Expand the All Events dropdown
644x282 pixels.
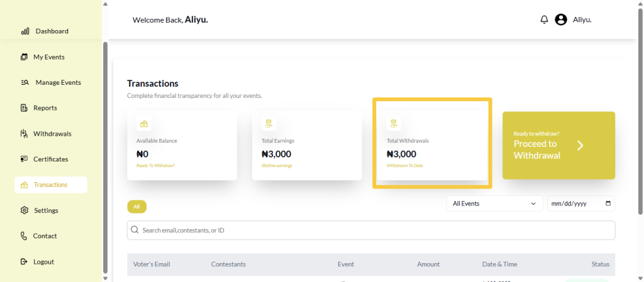494,203
